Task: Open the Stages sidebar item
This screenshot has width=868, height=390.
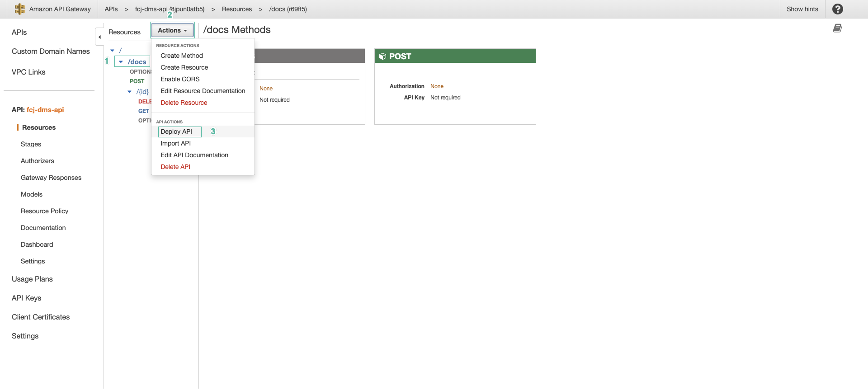Action: click(x=31, y=144)
